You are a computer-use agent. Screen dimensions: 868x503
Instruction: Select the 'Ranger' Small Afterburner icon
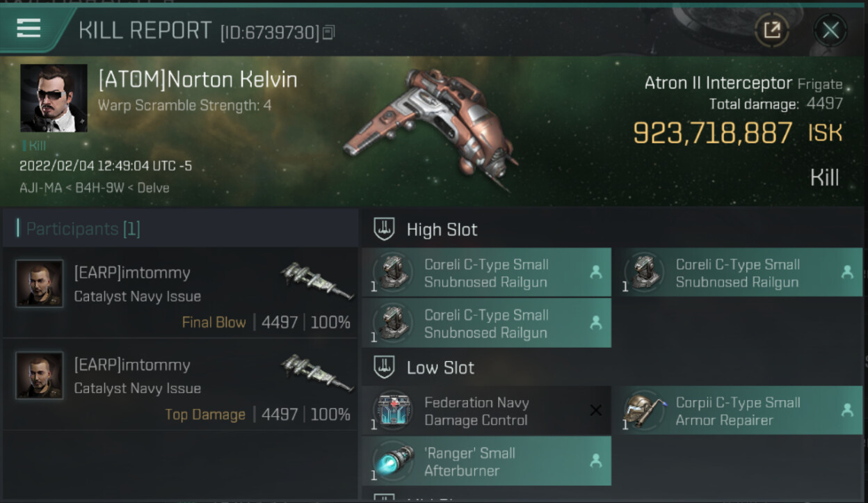point(392,461)
